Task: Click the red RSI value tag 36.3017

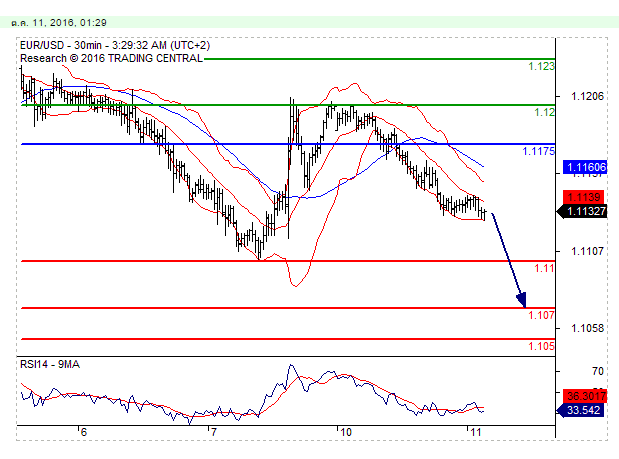Action: pyautogui.click(x=585, y=395)
